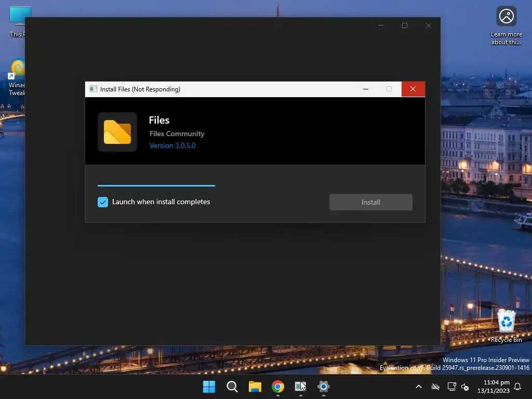Maximize the dark background window
Screen dimensions: 532x399
click(x=404, y=25)
